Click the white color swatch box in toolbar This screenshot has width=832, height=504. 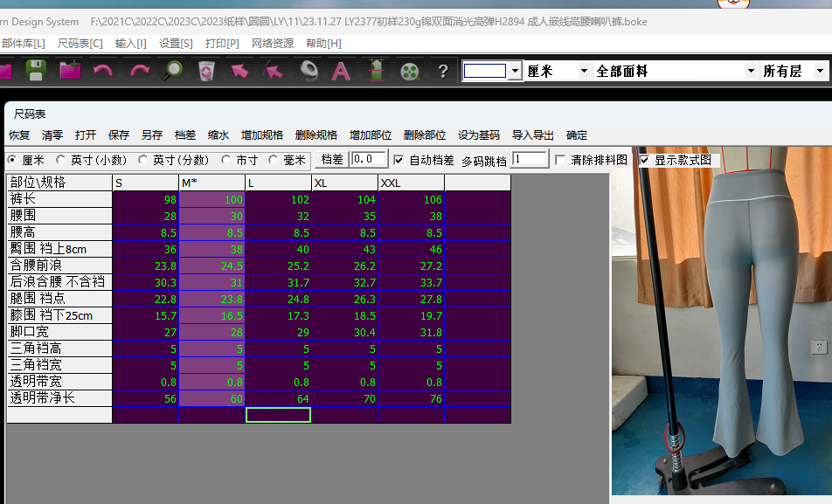tap(484, 71)
